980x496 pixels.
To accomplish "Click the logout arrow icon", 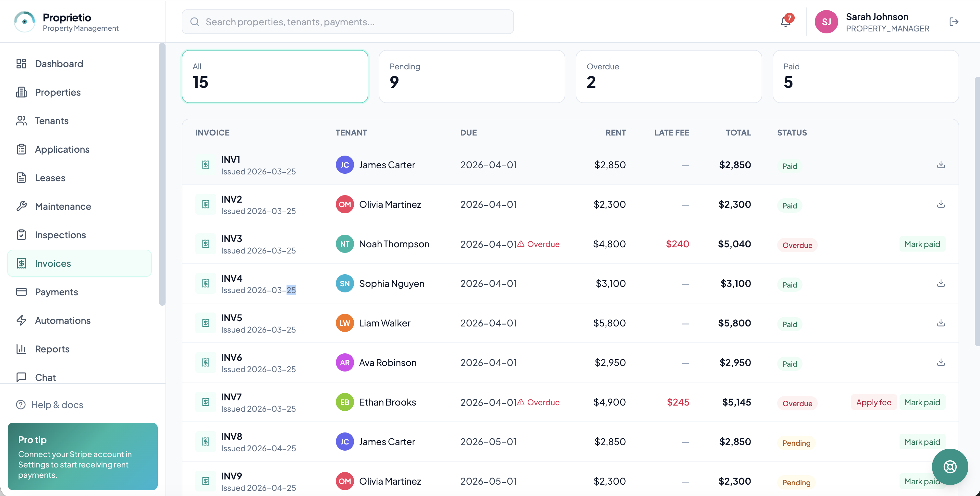I will tap(954, 22).
